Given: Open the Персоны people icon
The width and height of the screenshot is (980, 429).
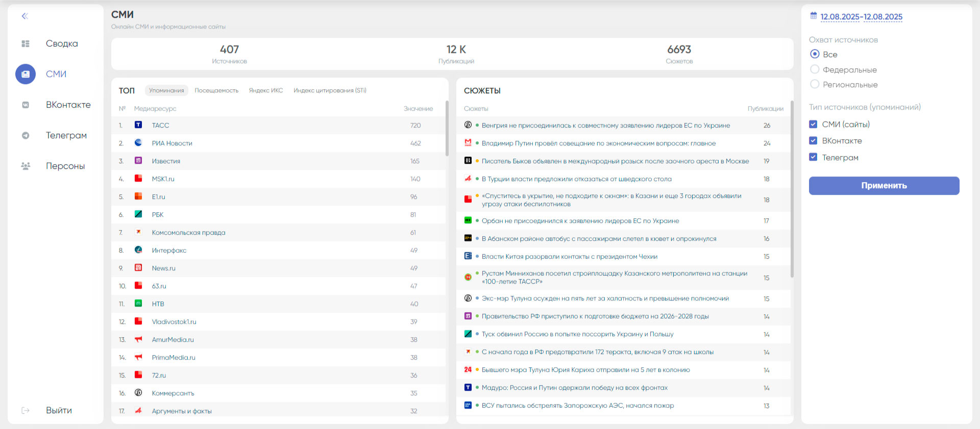Looking at the screenshot, I should click(26, 166).
